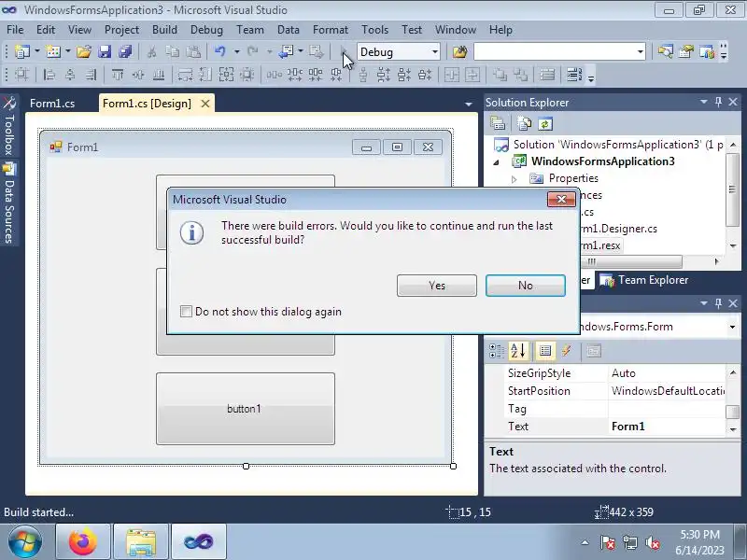Click the Save All icon
Image resolution: width=747 pixels, height=560 pixels.
(125, 51)
